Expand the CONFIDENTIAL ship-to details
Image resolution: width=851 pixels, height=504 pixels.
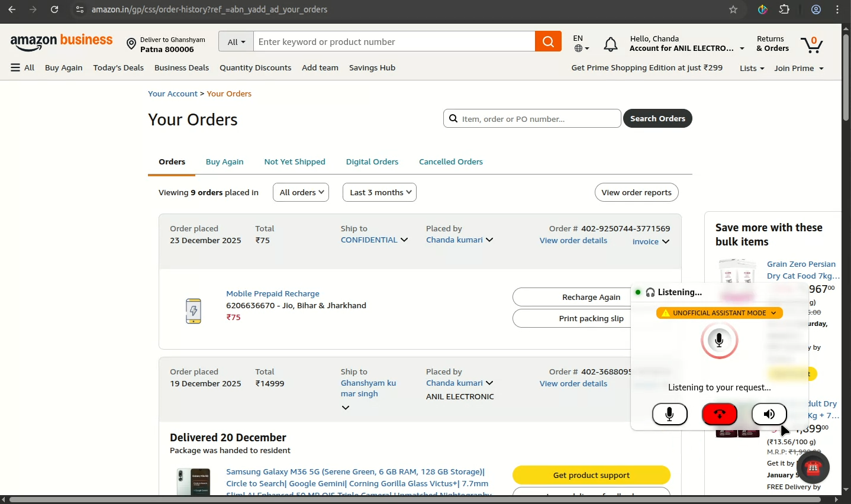pyautogui.click(x=405, y=240)
